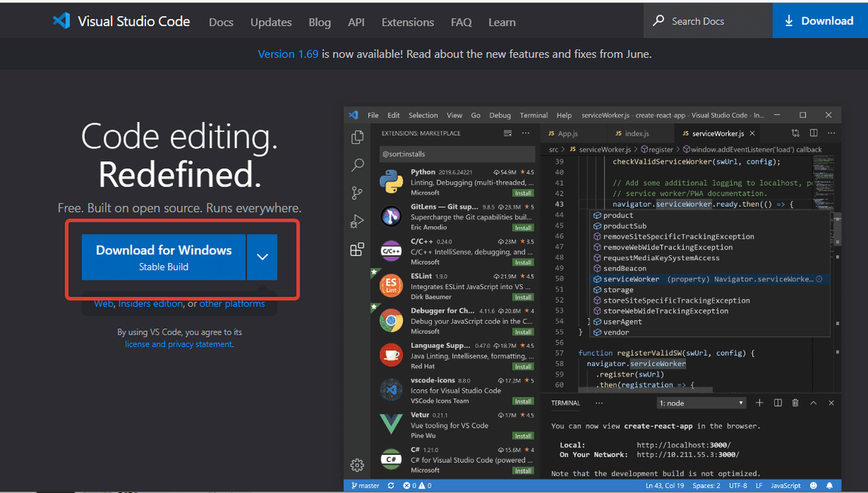Image resolution: width=868 pixels, height=493 pixels.
Task: Open the Explorer files icon in activity bar
Action: tap(357, 137)
